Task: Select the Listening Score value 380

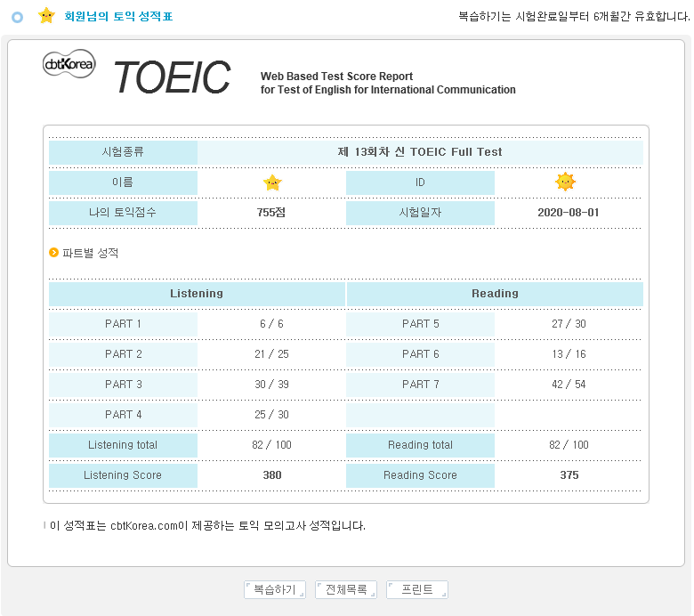Action: (272, 475)
